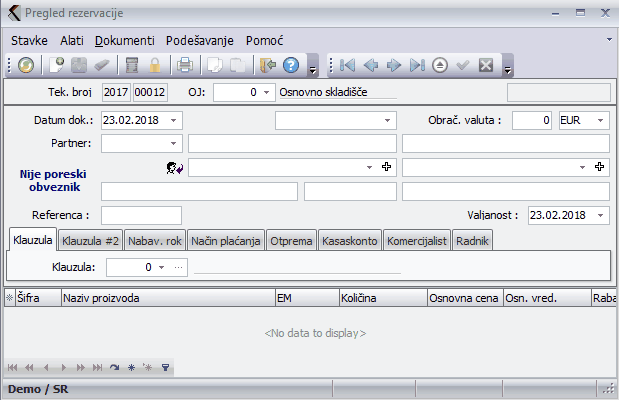Click the filter funnel icon below grid
Screen dimensions: 619x400
[x=165, y=368]
